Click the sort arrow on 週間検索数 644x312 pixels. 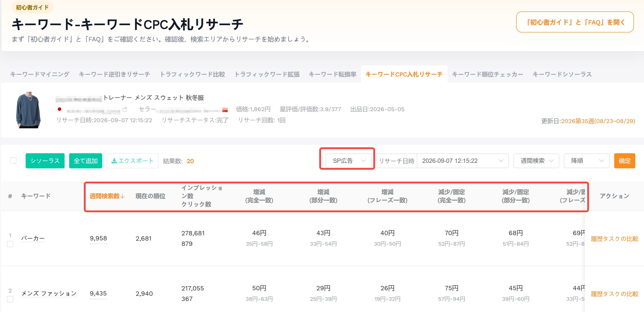123,196
